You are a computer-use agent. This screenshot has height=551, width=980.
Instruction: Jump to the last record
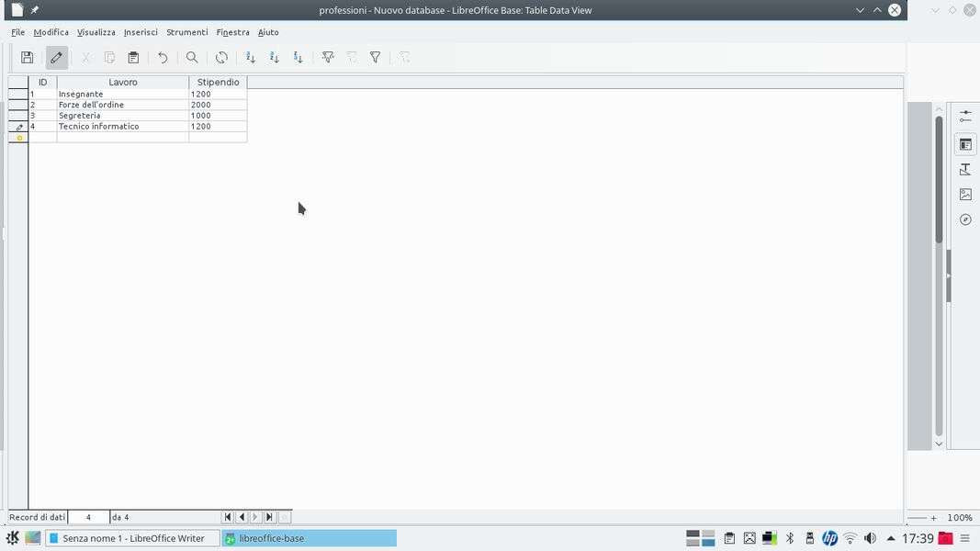(269, 517)
